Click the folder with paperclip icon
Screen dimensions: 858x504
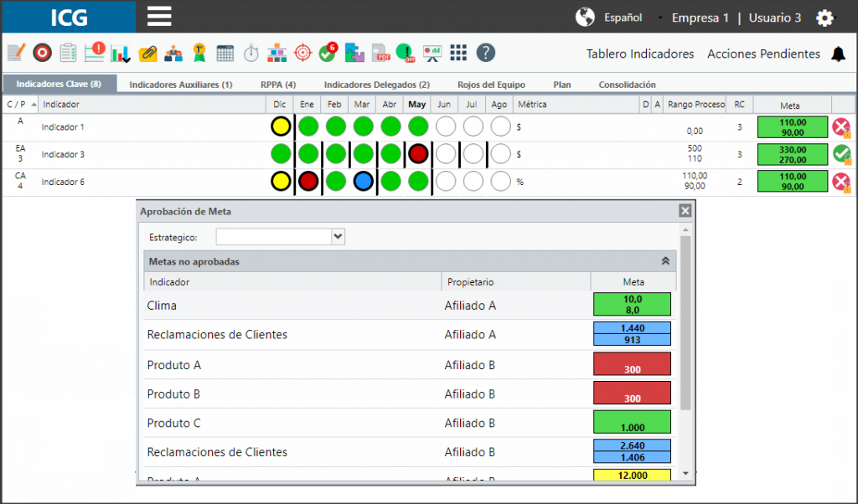147,54
